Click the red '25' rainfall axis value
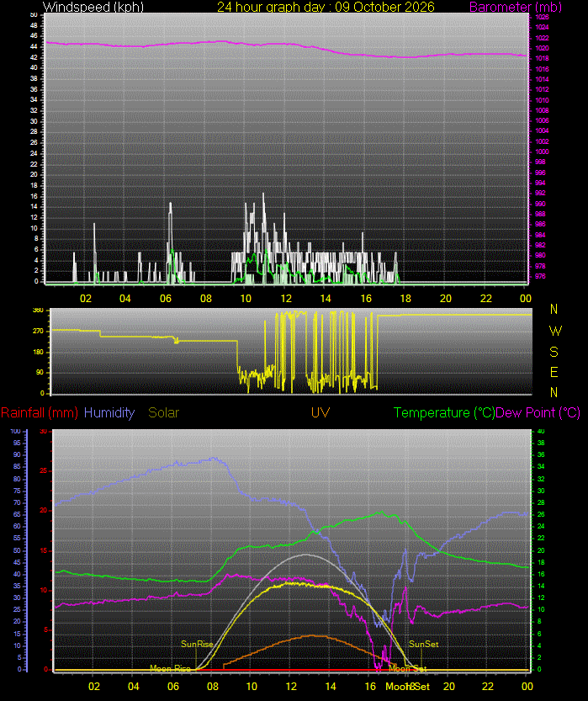Screen dimensions: 588x701 pyautogui.click(x=44, y=470)
